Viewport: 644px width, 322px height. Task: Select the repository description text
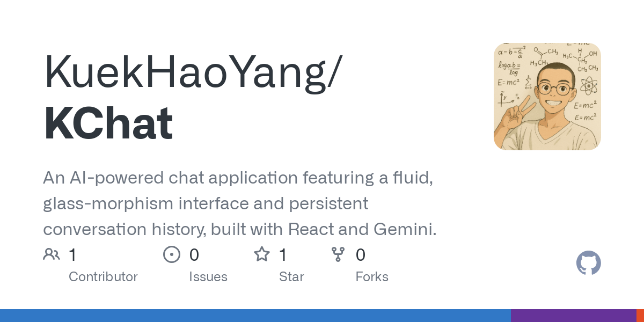click(x=240, y=204)
